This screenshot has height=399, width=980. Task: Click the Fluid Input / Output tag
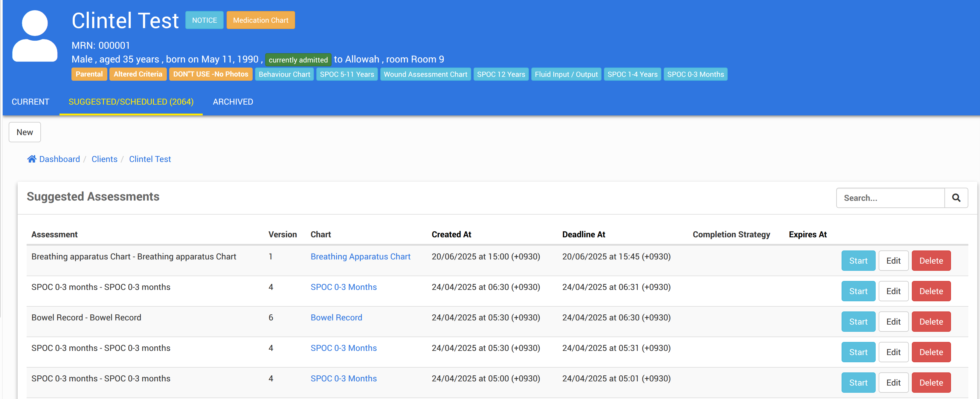[x=566, y=74]
